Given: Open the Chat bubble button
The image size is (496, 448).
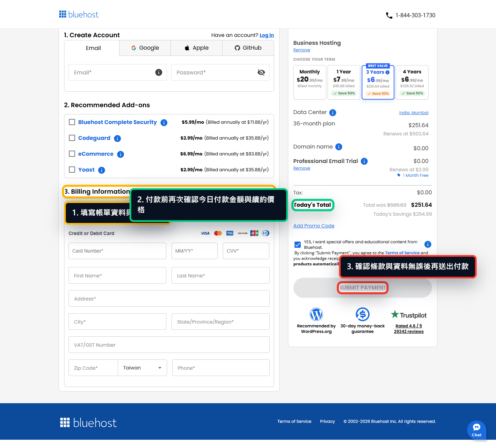Looking at the screenshot, I should tap(477, 430).
